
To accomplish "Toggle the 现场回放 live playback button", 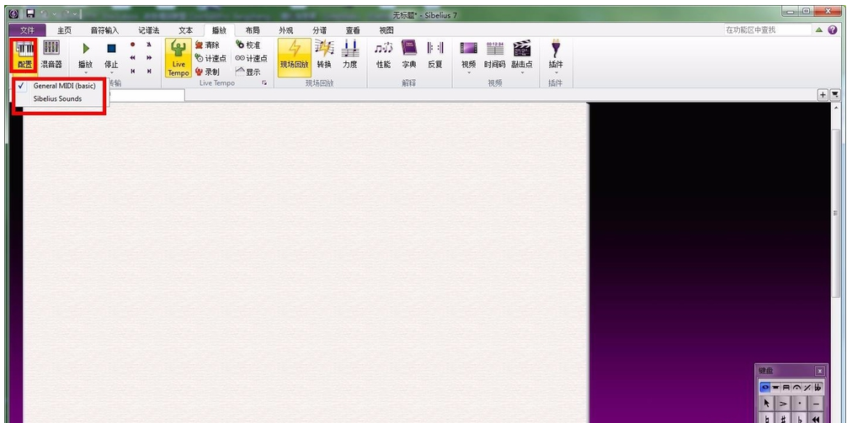I will coord(294,57).
